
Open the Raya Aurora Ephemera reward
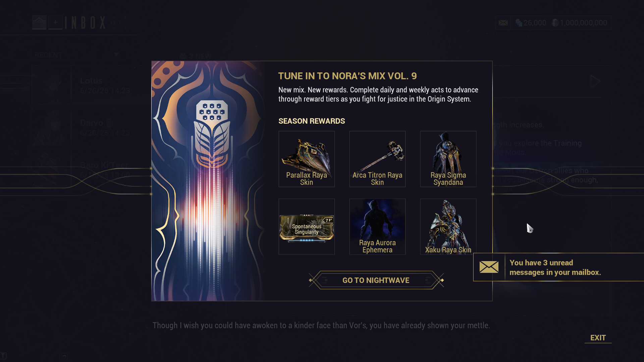pyautogui.click(x=377, y=227)
